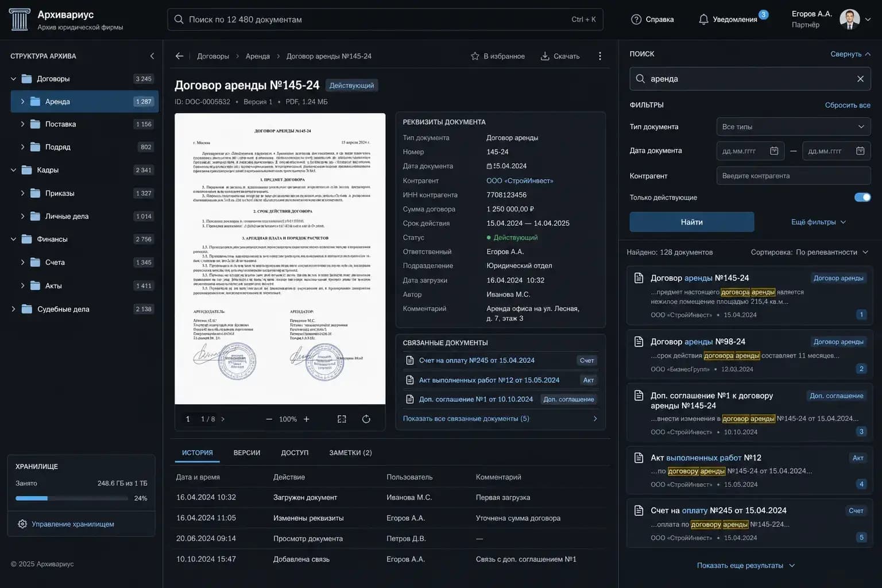This screenshot has width=882, height=588.
Task: Expand the Приказы folder
Action: click(22, 193)
